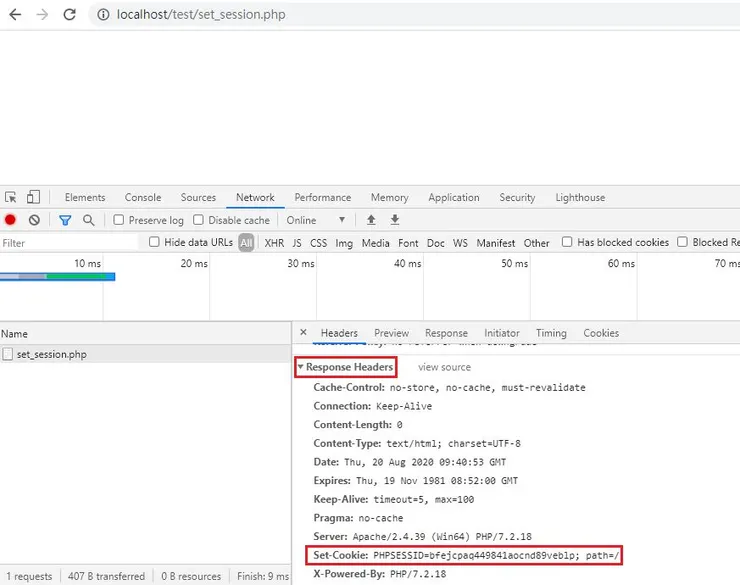The width and height of the screenshot is (740, 585).
Task: Check Hide data URLs
Action: point(154,242)
